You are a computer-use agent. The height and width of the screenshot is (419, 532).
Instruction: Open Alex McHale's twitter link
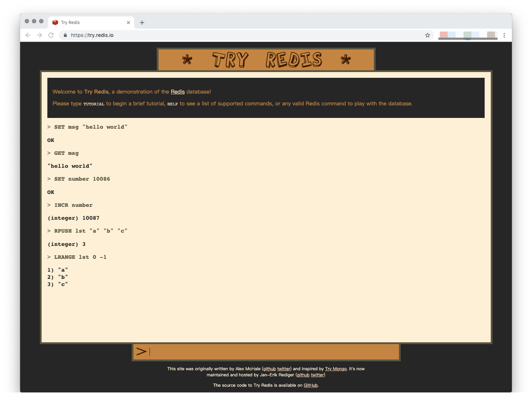click(x=283, y=369)
